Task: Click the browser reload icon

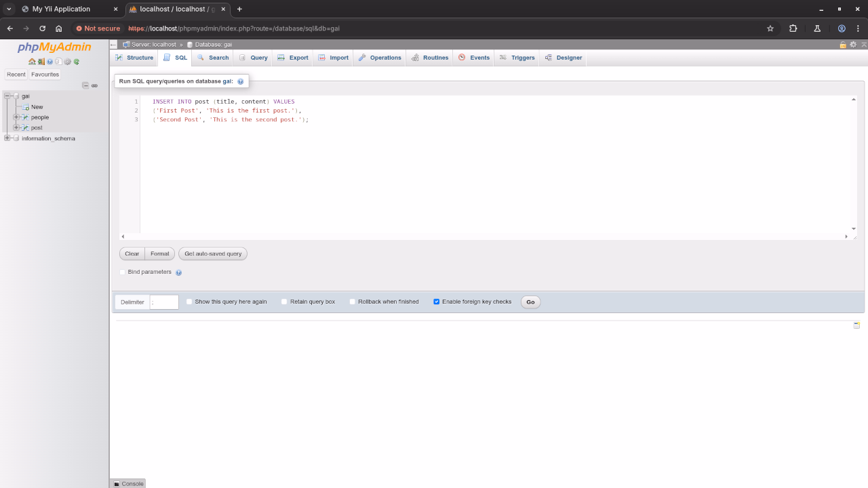Action: (42, 28)
